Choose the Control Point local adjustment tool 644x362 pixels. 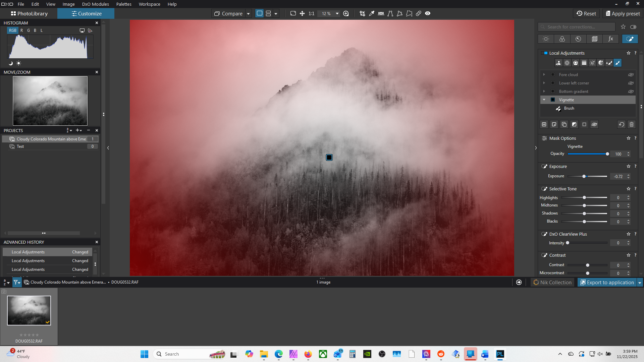point(567,63)
